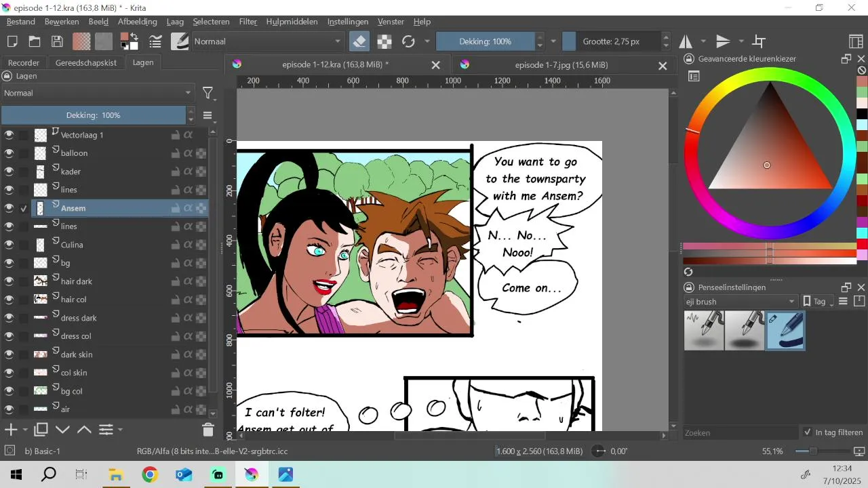The width and height of the screenshot is (868, 488).
Task: Reload the color history icon
Action: click(689, 271)
